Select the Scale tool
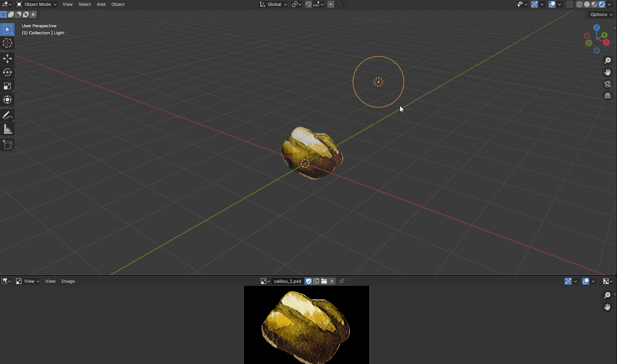617x364 pixels. 7,86
